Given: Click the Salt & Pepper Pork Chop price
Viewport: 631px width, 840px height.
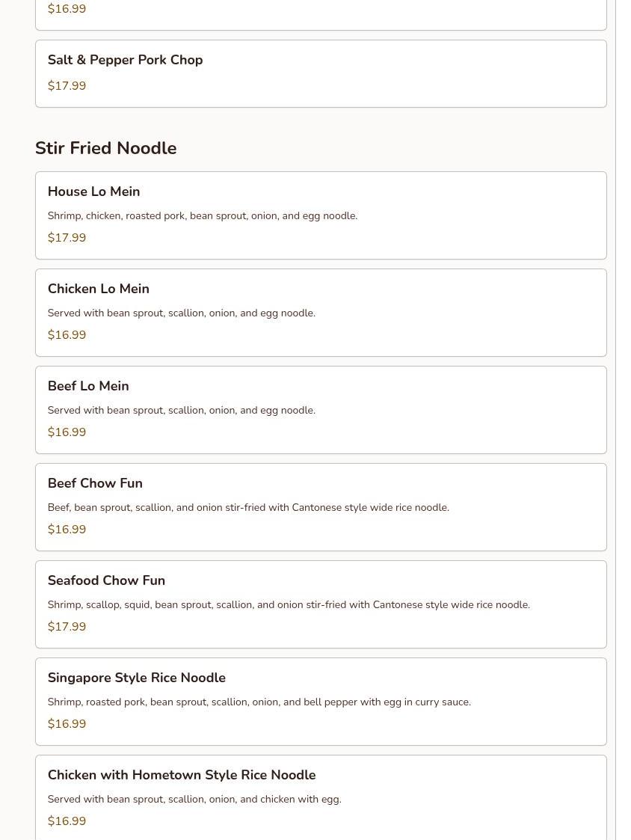Looking at the screenshot, I should (67, 86).
